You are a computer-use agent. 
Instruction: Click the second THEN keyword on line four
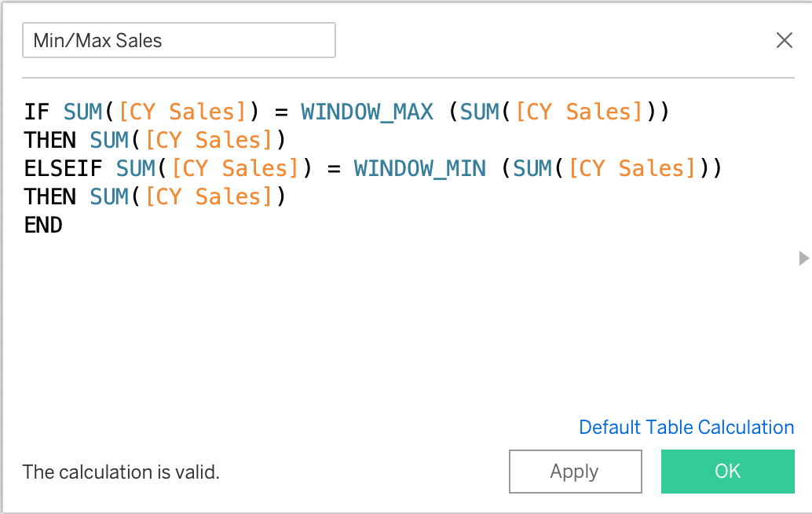point(50,196)
